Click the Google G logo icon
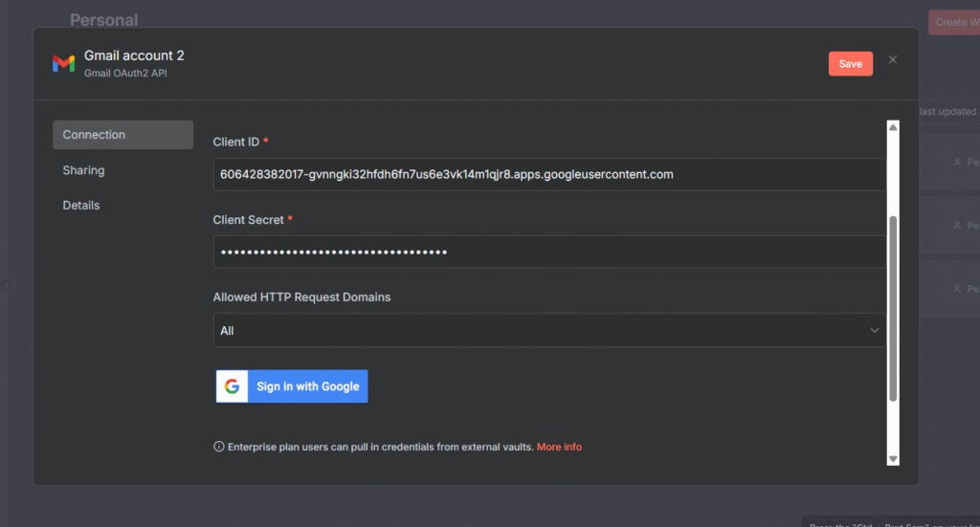Image resolution: width=980 pixels, height=527 pixels. coord(232,386)
